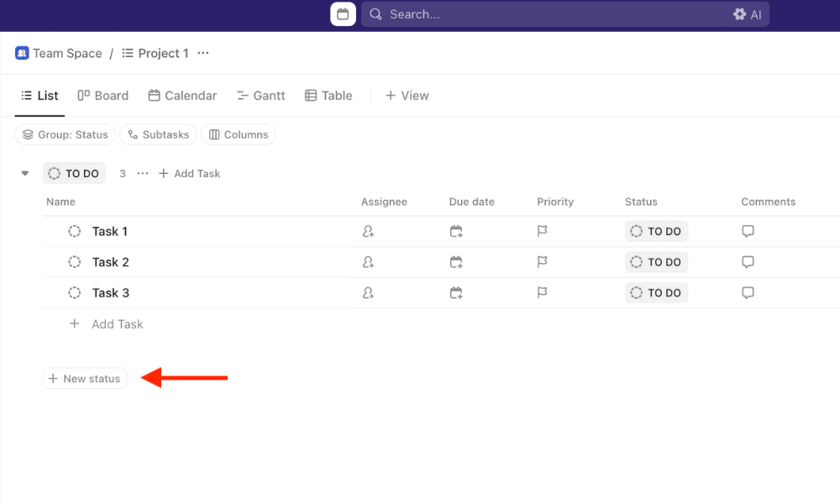Click the Due date column header

point(472,202)
